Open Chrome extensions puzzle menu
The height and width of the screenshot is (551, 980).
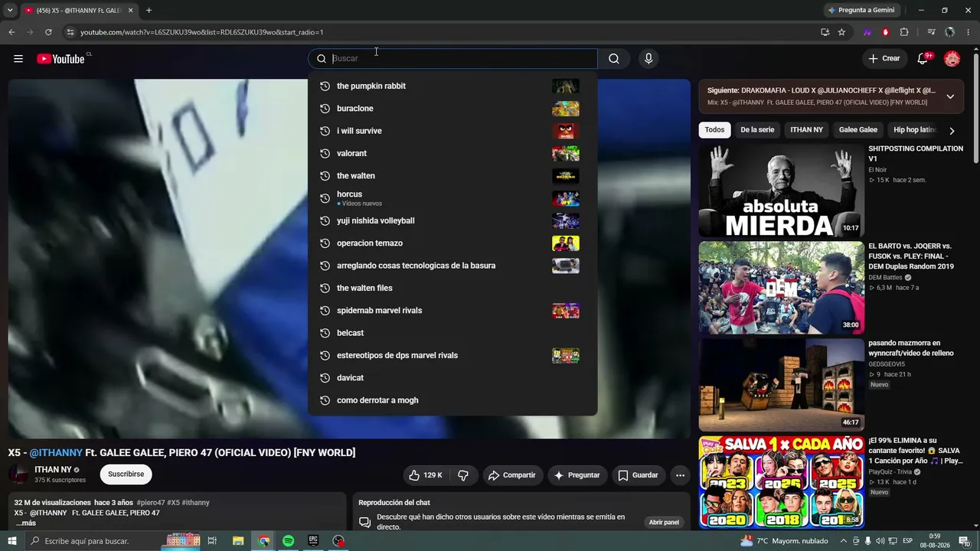(x=904, y=32)
